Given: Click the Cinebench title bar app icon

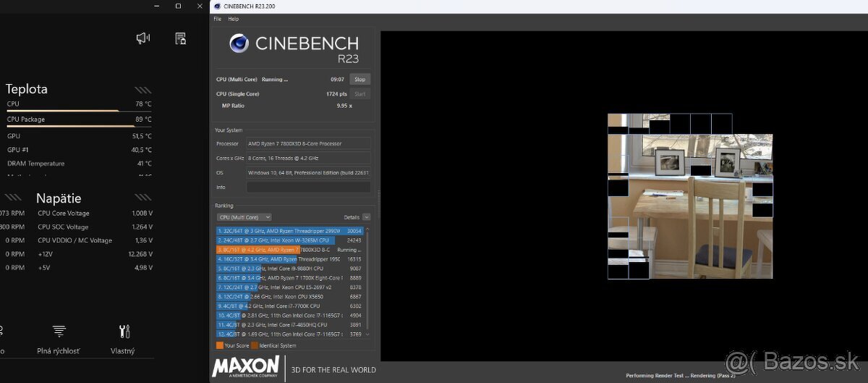Looking at the screenshot, I should pos(217,6).
